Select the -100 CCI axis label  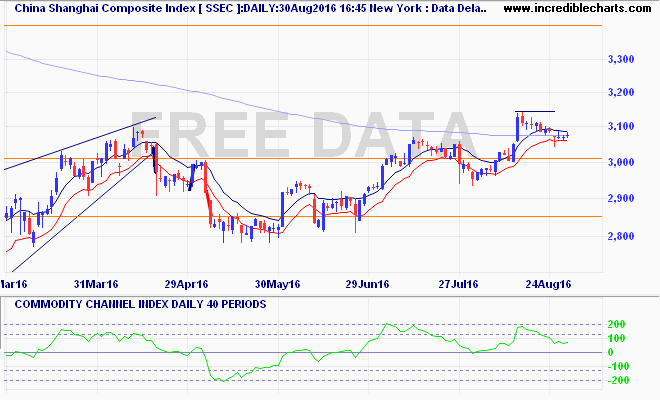point(618,366)
